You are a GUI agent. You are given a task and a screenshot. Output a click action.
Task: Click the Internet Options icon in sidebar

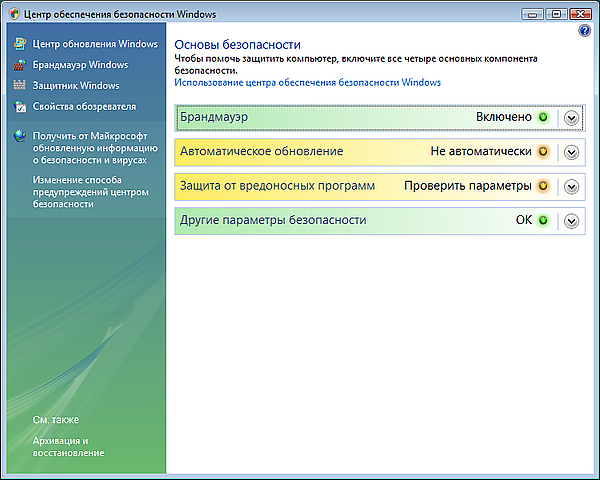pos(21,105)
